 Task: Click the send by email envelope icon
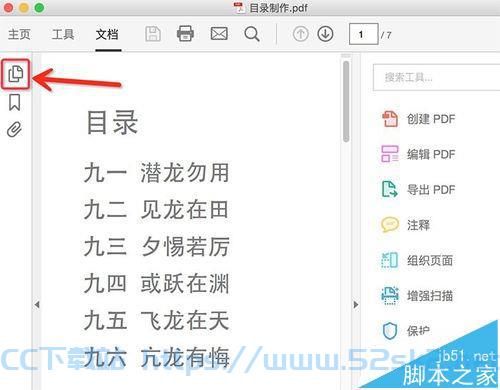[219, 34]
